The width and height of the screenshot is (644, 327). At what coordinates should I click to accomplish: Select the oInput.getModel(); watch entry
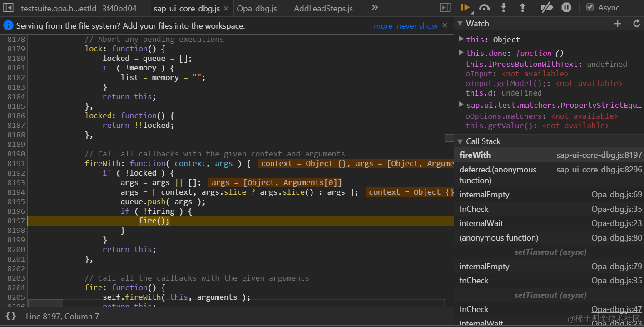[544, 83]
